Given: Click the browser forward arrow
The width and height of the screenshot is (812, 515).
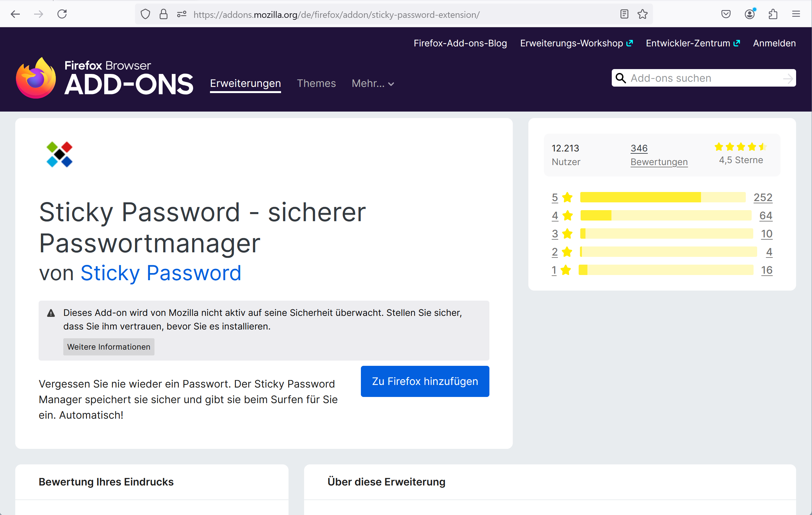Looking at the screenshot, I should tap(39, 14).
